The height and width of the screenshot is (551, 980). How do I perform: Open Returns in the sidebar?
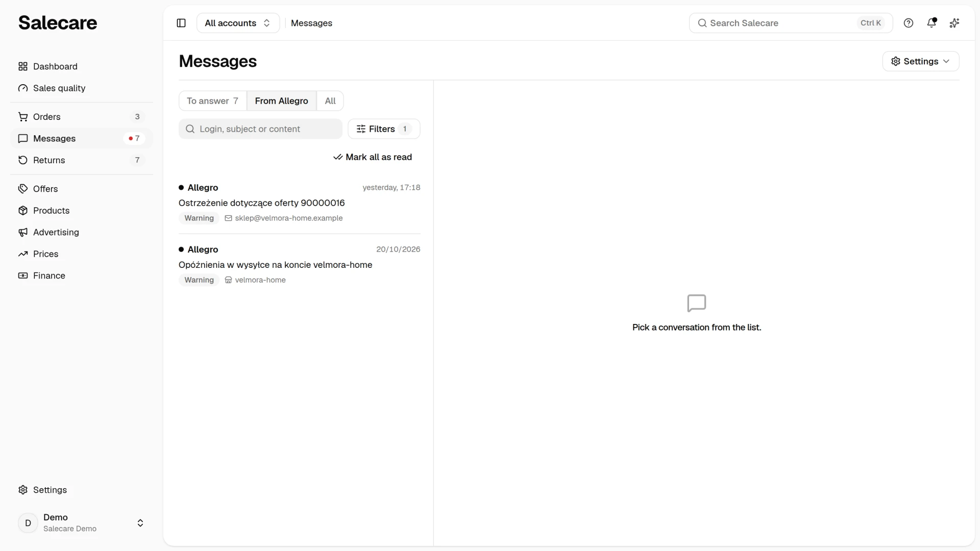[x=82, y=160]
